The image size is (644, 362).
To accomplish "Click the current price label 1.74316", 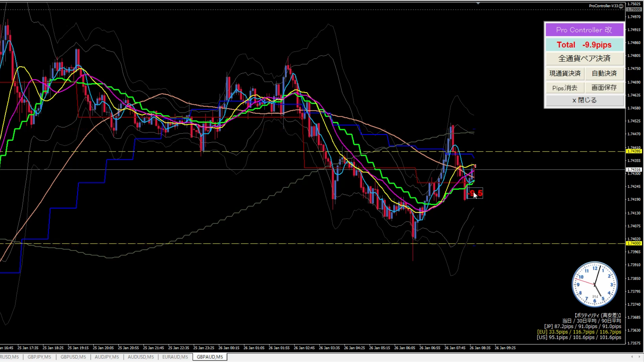I will (634, 170).
